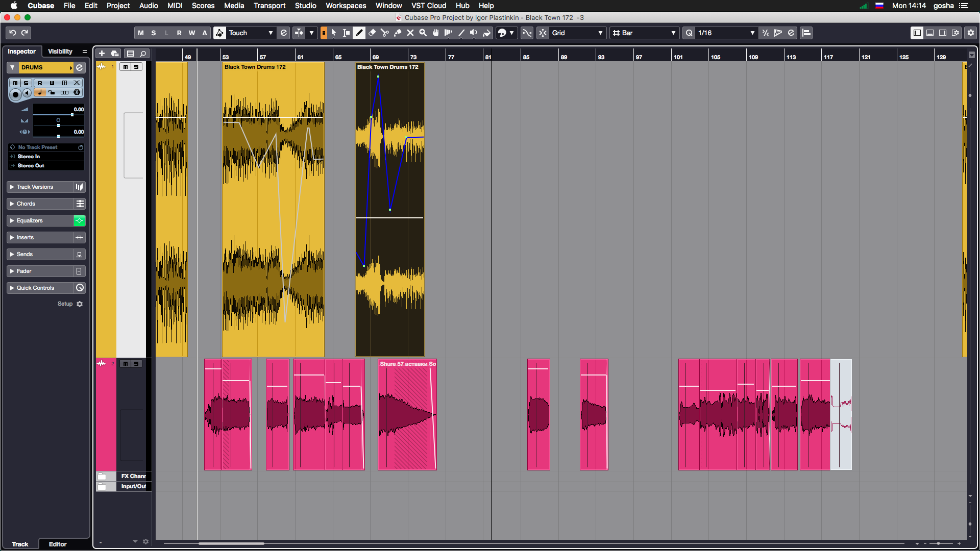
Task: Select the Scissors split tool
Action: pyautogui.click(x=385, y=33)
